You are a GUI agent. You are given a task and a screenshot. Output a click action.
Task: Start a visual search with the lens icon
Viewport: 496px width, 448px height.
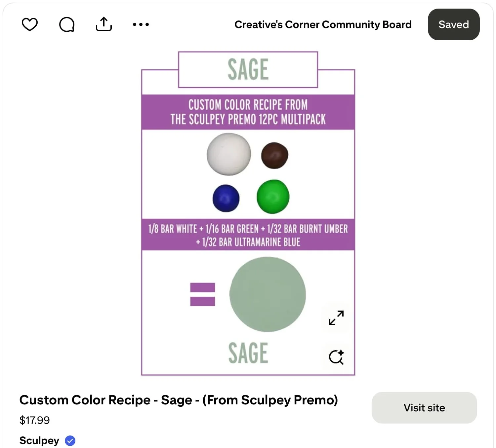[x=337, y=357]
